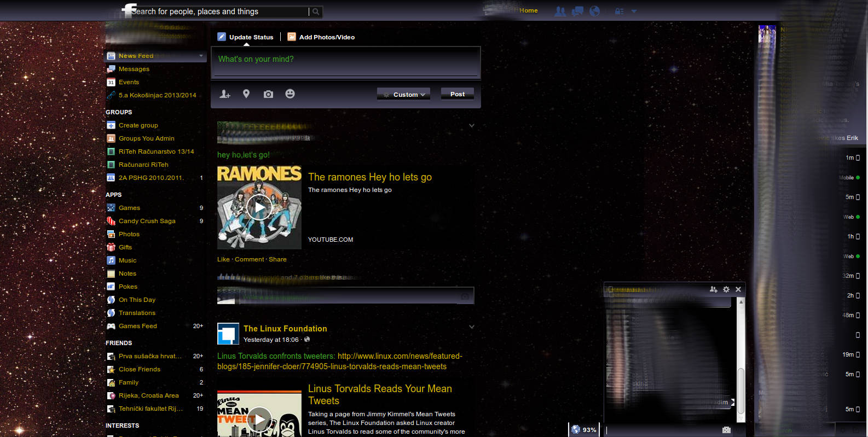Select the Add Photos/Video tab
The height and width of the screenshot is (437, 868).
coord(321,37)
